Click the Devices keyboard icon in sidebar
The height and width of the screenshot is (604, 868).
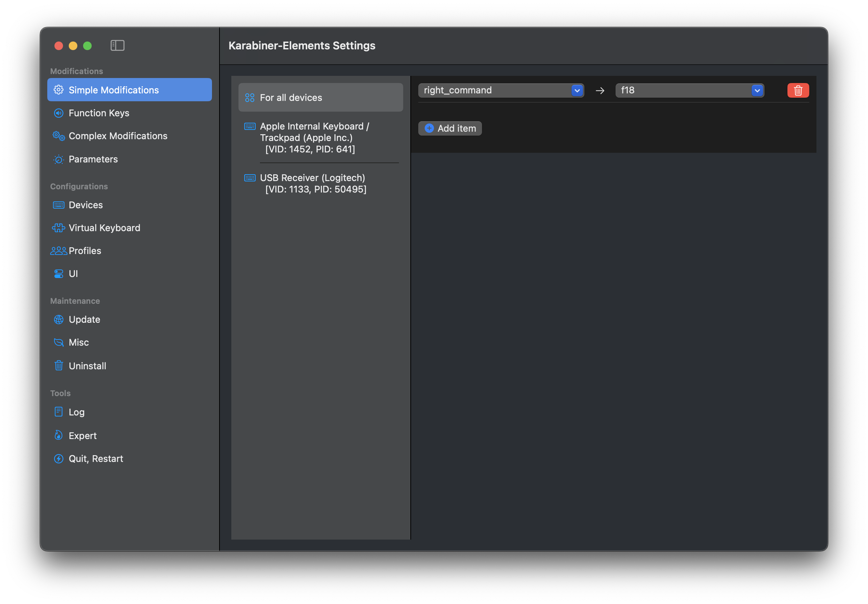[59, 205]
